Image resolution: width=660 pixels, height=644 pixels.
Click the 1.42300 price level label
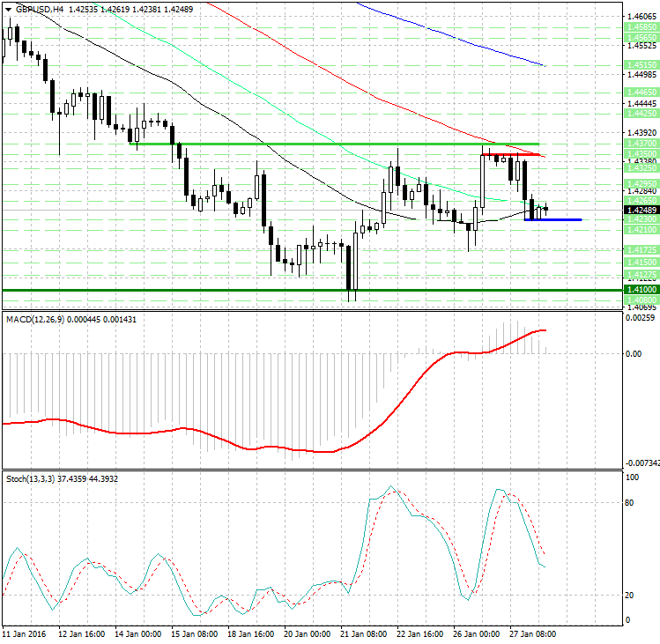click(x=641, y=219)
